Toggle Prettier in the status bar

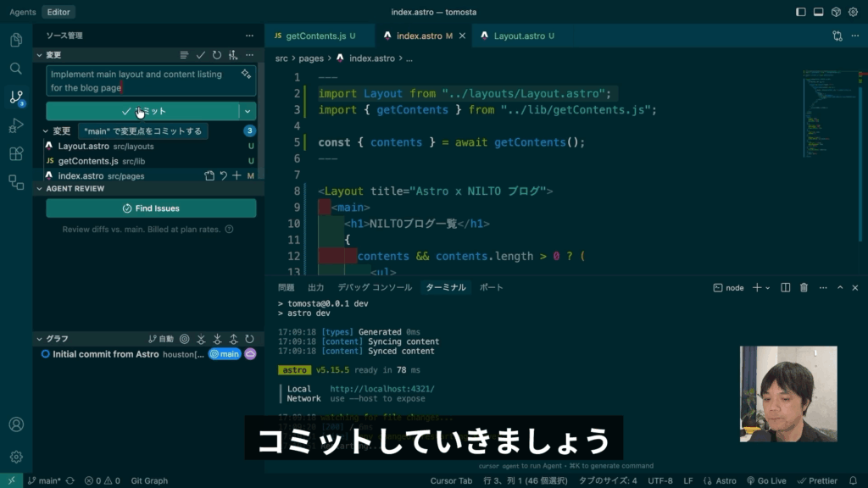tap(817, 480)
